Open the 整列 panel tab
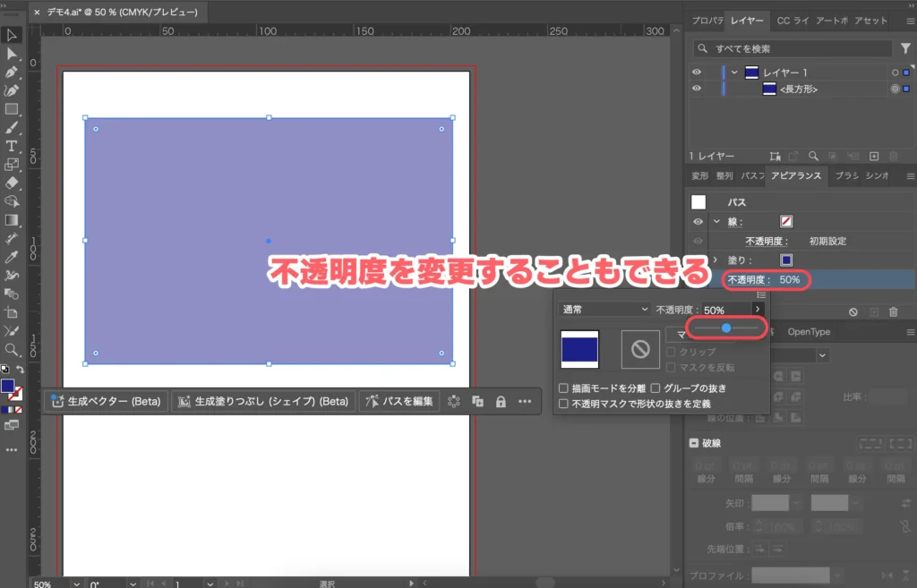The image size is (917, 588). [724, 176]
